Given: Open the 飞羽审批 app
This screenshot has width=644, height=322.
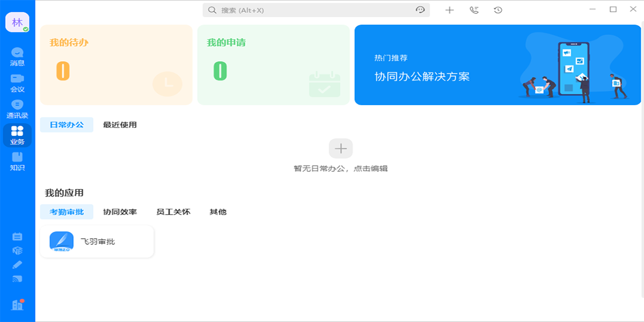Looking at the screenshot, I should pos(97,241).
